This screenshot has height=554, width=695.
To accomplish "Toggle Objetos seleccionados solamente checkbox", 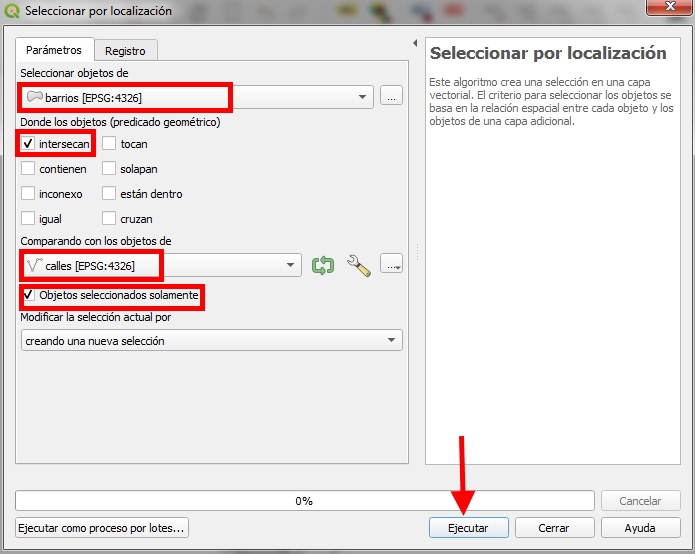I will point(29,295).
